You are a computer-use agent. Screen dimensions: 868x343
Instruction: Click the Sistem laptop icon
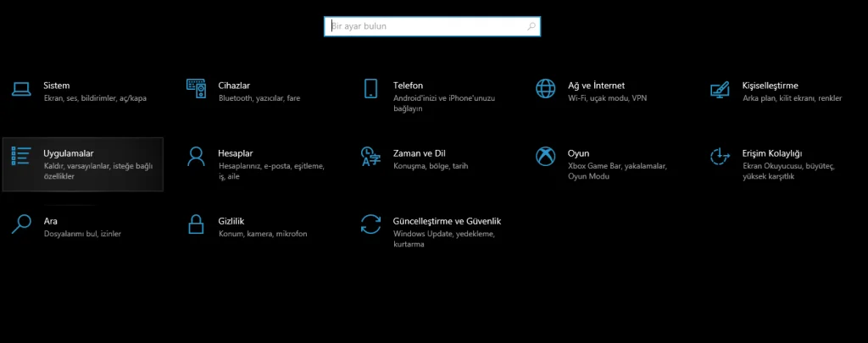21,88
